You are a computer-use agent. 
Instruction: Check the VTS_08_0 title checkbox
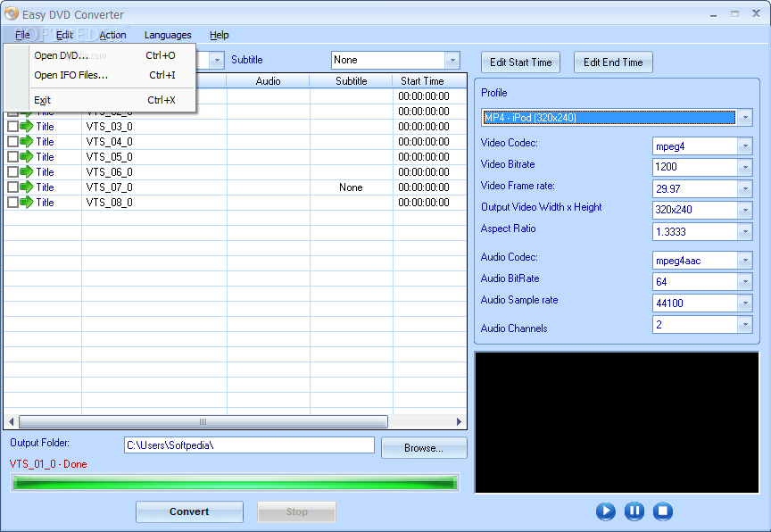(x=12, y=202)
